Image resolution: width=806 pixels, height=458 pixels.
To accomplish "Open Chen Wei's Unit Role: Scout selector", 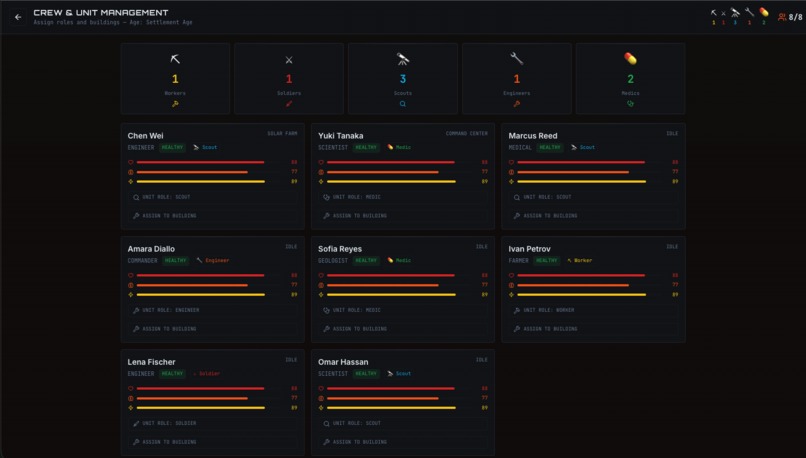I will tap(212, 197).
